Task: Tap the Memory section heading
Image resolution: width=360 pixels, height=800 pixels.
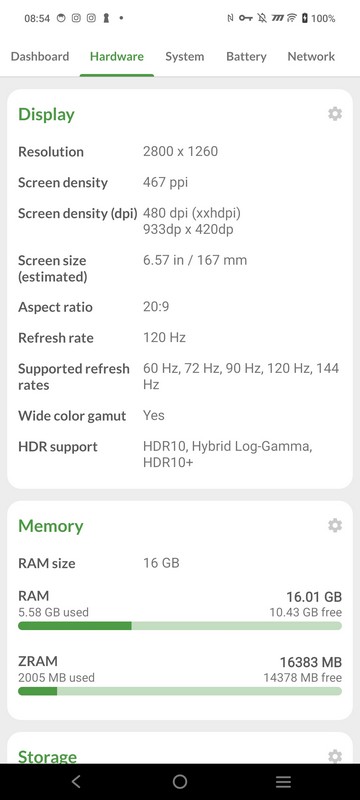Action: click(x=50, y=526)
